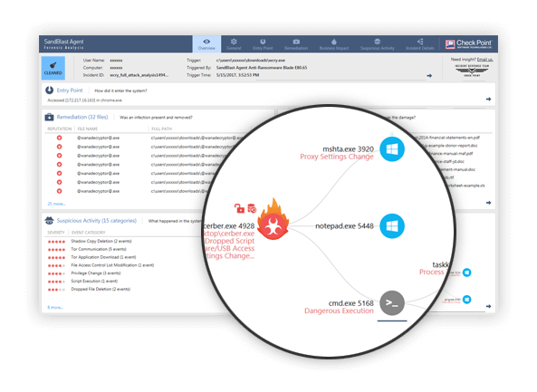The height and width of the screenshot is (392, 537).
Task: Open the Suspicious Activity tab
Action: pos(377,44)
